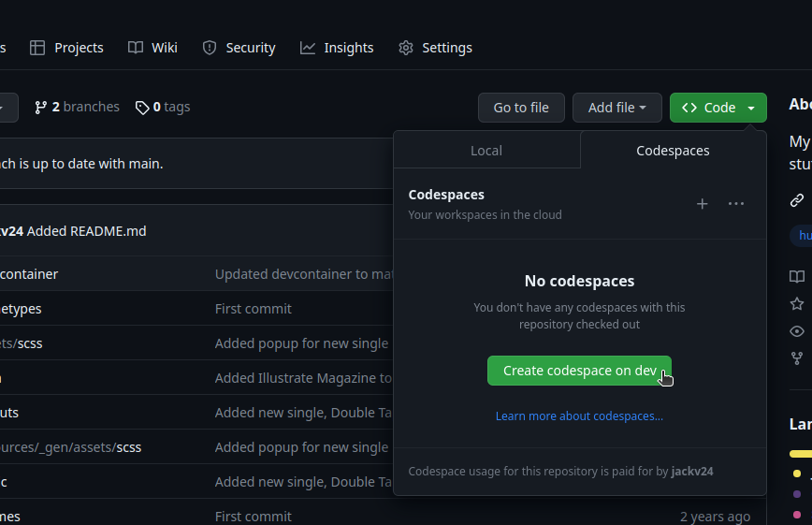Click the First commit message in etypes row
Image resolution: width=812 pixels, height=525 pixels.
pyautogui.click(x=254, y=309)
